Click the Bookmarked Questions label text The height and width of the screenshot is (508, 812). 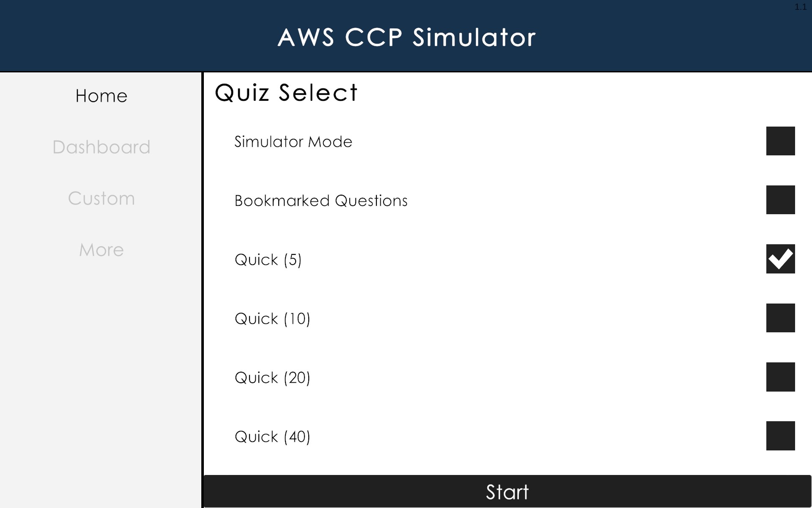pyautogui.click(x=321, y=201)
